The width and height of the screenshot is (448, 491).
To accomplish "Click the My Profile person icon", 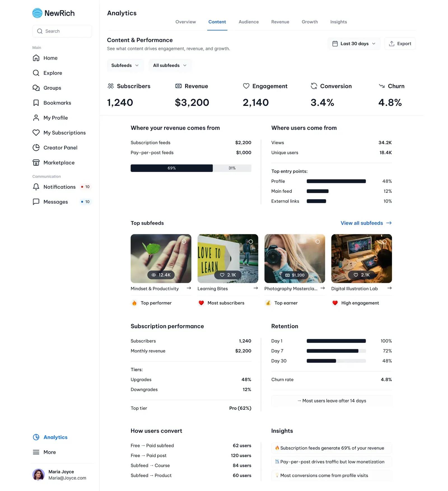I will click(36, 118).
